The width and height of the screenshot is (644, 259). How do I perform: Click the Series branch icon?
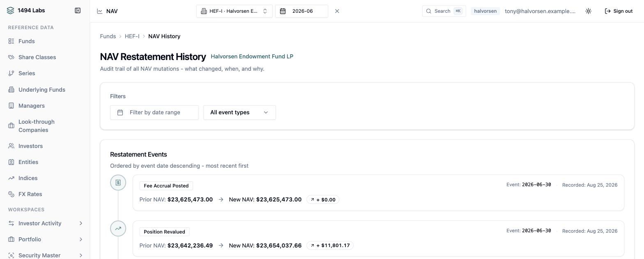[11, 73]
